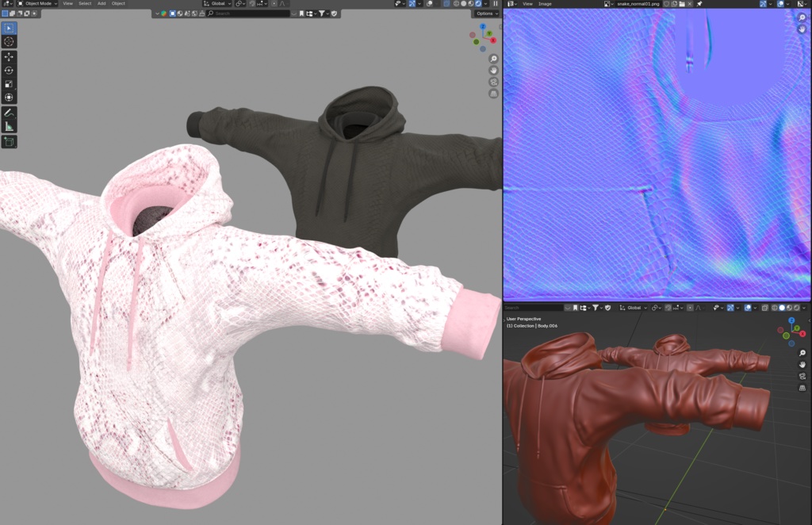812x525 pixels.
Task: Toggle X-ray in lower-right viewport header
Action: click(765, 308)
